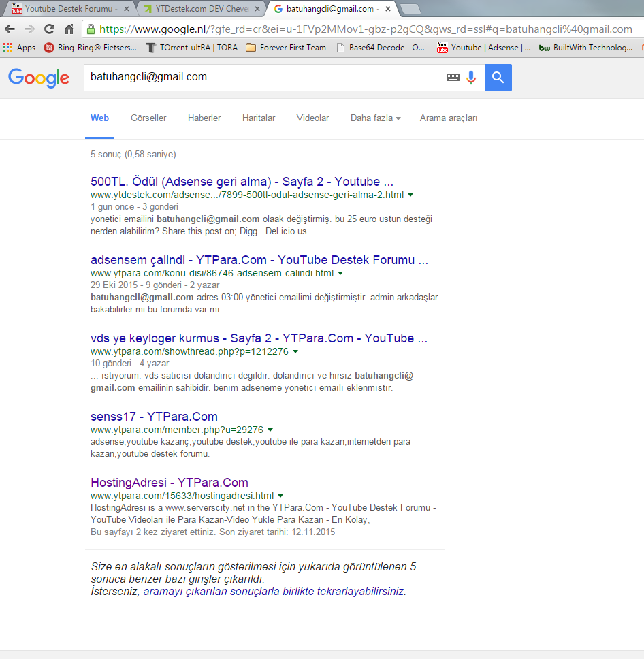This screenshot has width=644, height=659.
Task: Open the Apps grid bookmark
Action: tap(19, 48)
